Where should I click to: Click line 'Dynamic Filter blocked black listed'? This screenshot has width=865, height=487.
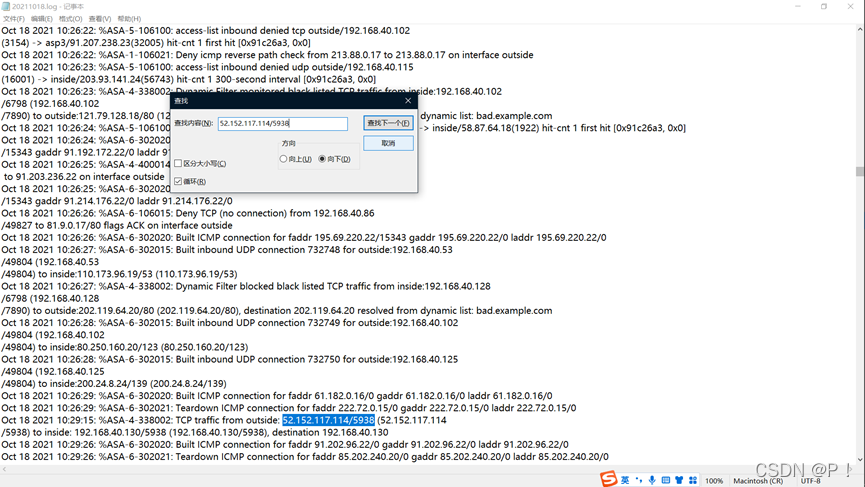click(x=245, y=286)
